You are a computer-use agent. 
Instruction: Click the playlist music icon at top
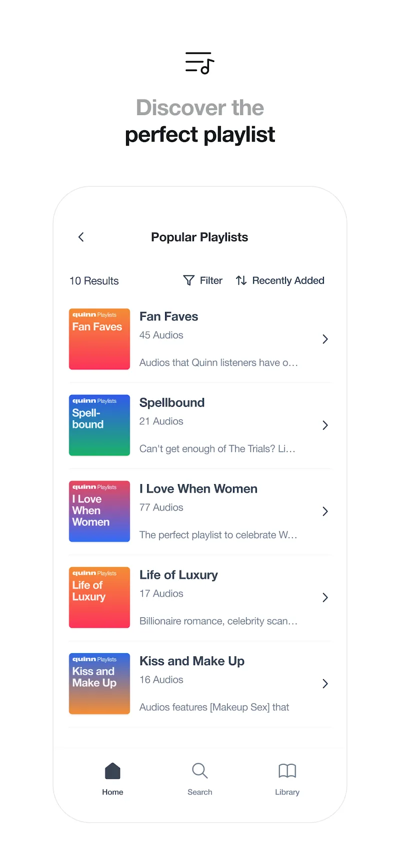(199, 63)
